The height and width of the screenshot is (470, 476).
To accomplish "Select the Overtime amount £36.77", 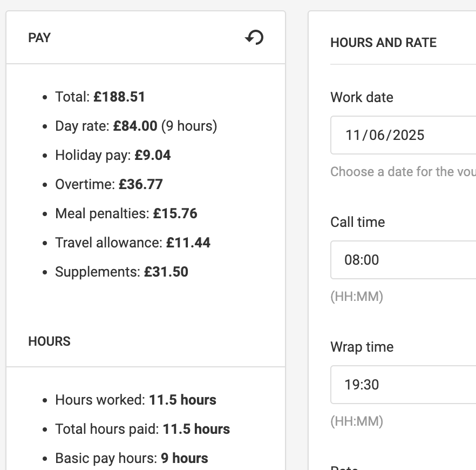I will click(141, 184).
